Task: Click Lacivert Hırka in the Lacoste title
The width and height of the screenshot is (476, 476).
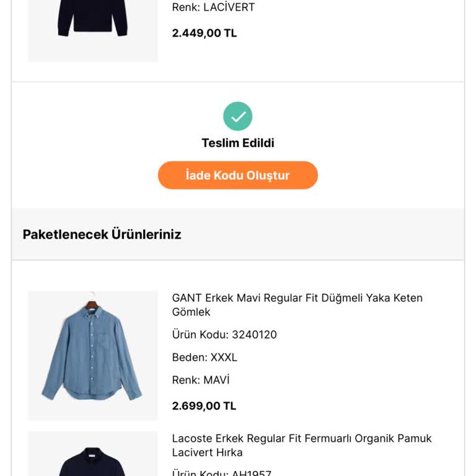Action: pyautogui.click(x=208, y=452)
